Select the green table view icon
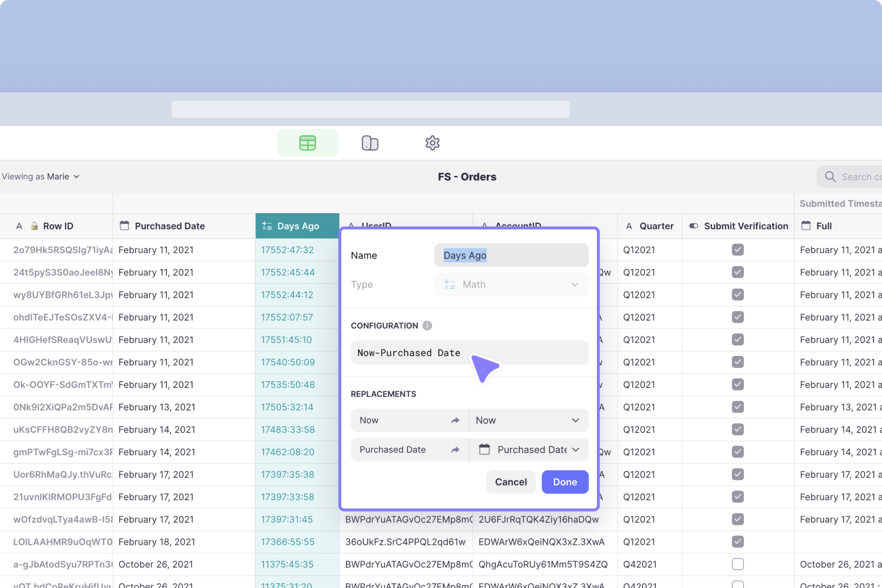The height and width of the screenshot is (588, 882). tap(307, 142)
